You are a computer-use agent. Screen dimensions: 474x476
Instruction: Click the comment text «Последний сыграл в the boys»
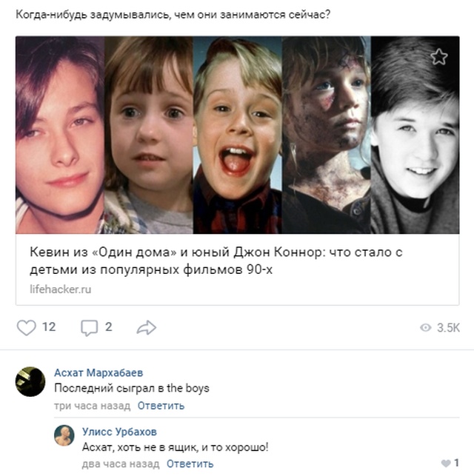pos(132,389)
